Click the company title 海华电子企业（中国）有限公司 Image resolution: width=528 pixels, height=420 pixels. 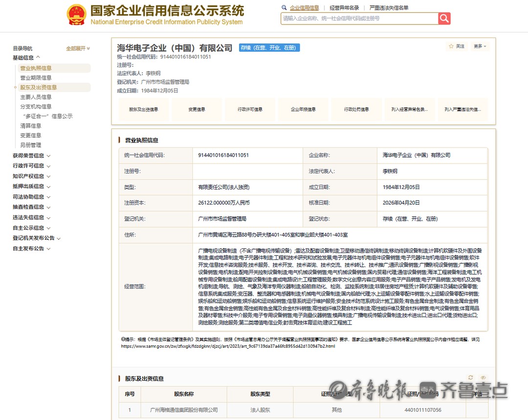point(175,48)
